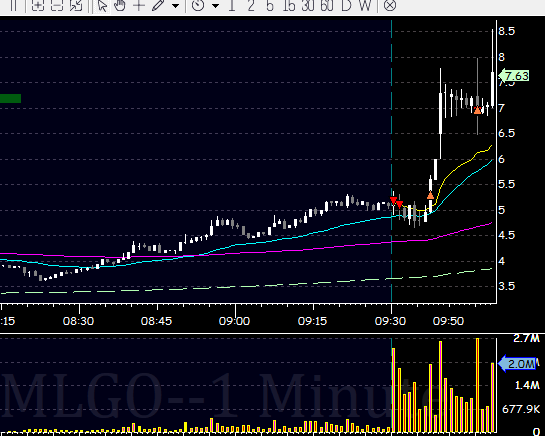The image size is (545, 436).
Task: Click orange up-triangle marker near price 5.3
Action: (x=430, y=195)
